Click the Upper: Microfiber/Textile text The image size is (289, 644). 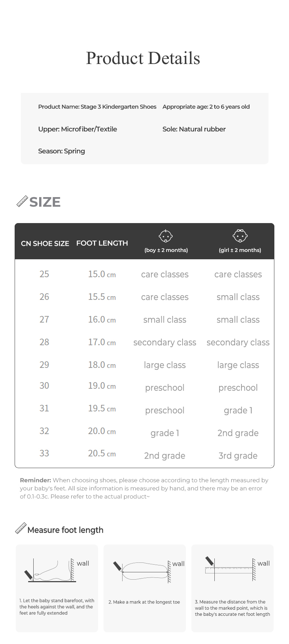pyautogui.click(x=78, y=129)
